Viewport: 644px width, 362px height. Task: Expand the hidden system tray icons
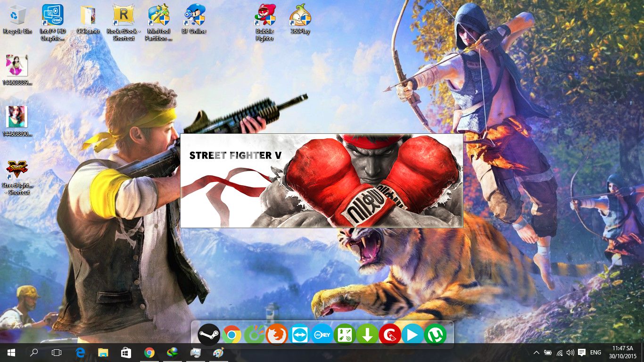click(536, 353)
